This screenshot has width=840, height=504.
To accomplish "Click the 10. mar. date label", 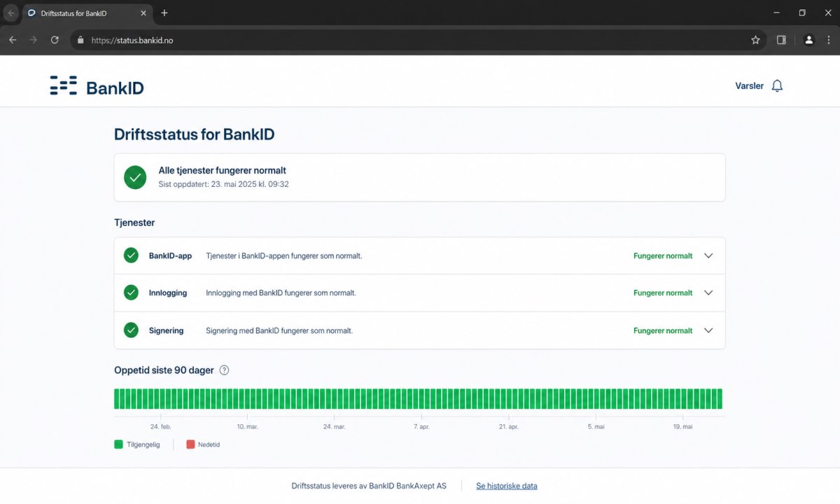I will tap(247, 426).
